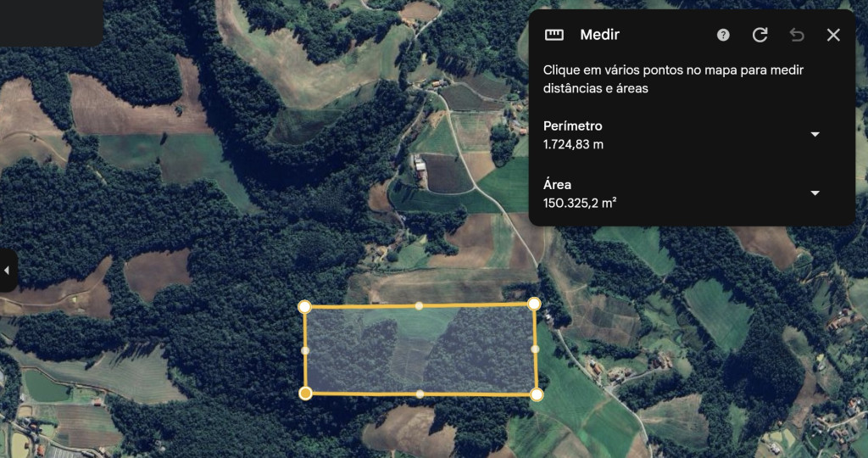
Task: Click the midpoint handle on the top edge
Action: point(419,305)
